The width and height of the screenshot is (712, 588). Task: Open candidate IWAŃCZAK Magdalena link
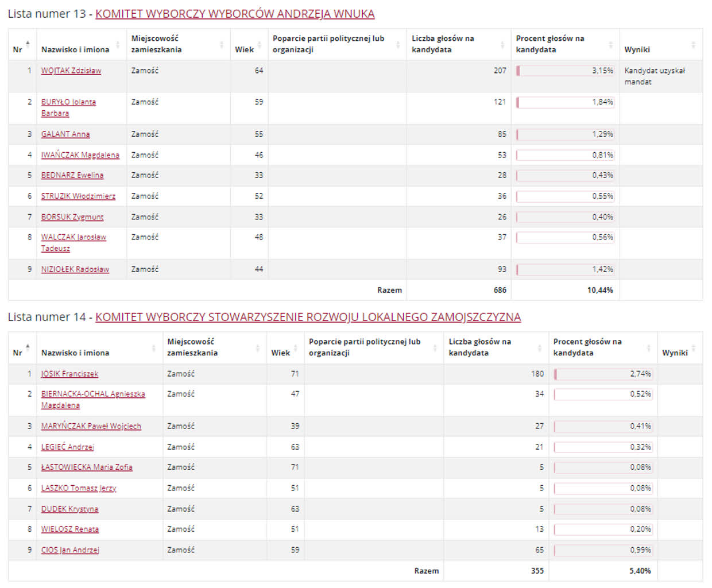80,155
